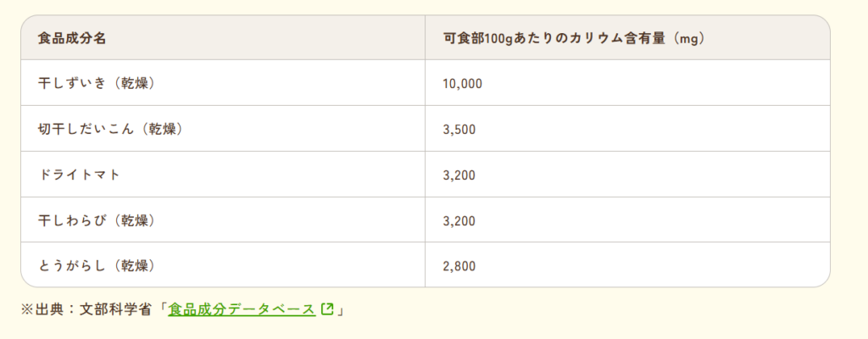Click the 2,800 value cell
The height and width of the screenshot is (339, 868).
[x=459, y=266]
